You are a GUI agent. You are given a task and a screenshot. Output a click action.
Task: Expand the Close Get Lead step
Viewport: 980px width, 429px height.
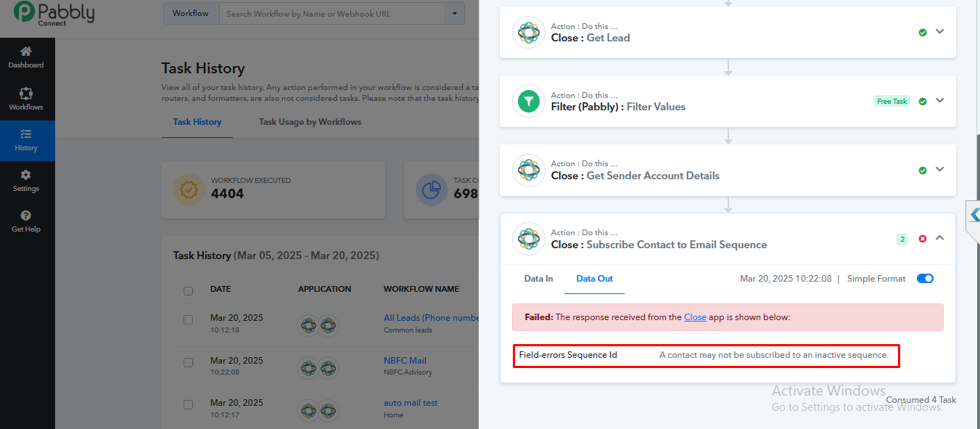(x=940, y=32)
